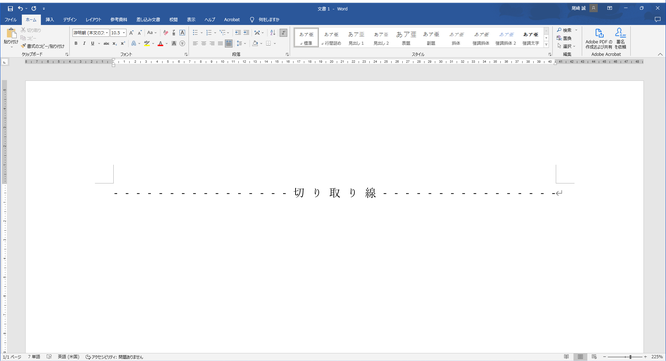
Task: Click the Format Painter button
Action: pos(43,46)
